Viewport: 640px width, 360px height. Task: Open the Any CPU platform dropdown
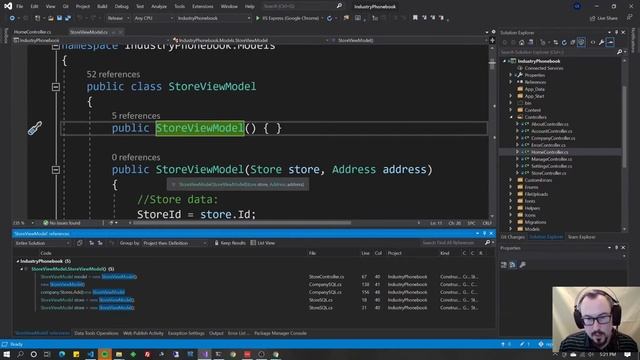tap(153, 18)
